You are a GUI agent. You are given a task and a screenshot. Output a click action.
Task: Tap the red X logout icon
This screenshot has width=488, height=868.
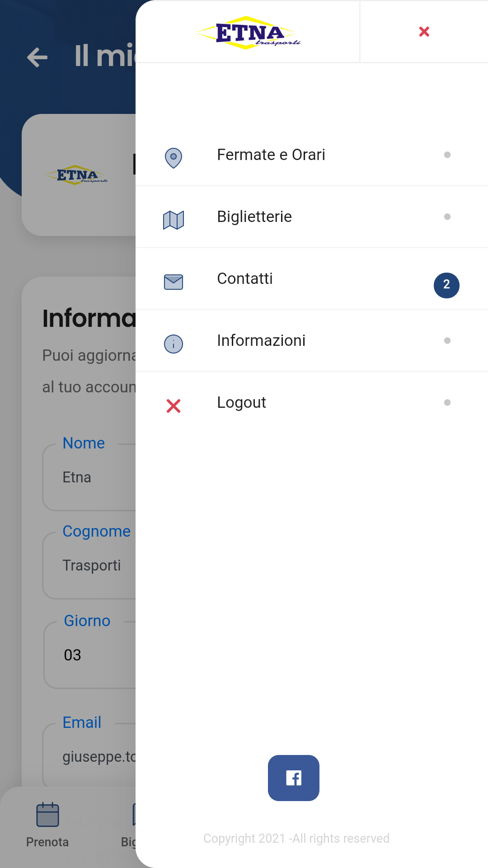tap(174, 406)
